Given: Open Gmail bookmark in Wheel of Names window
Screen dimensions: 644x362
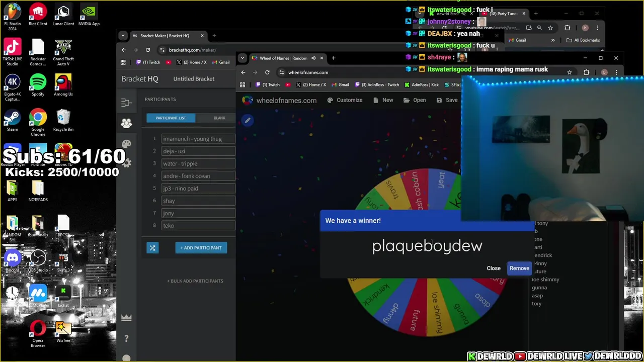Looking at the screenshot, I should (x=340, y=84).
